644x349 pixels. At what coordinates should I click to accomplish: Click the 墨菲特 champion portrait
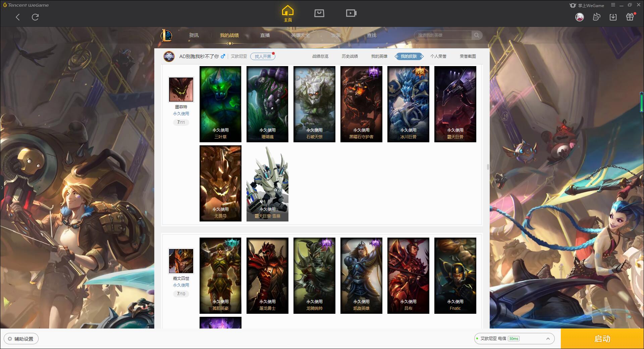click(181, 90)
